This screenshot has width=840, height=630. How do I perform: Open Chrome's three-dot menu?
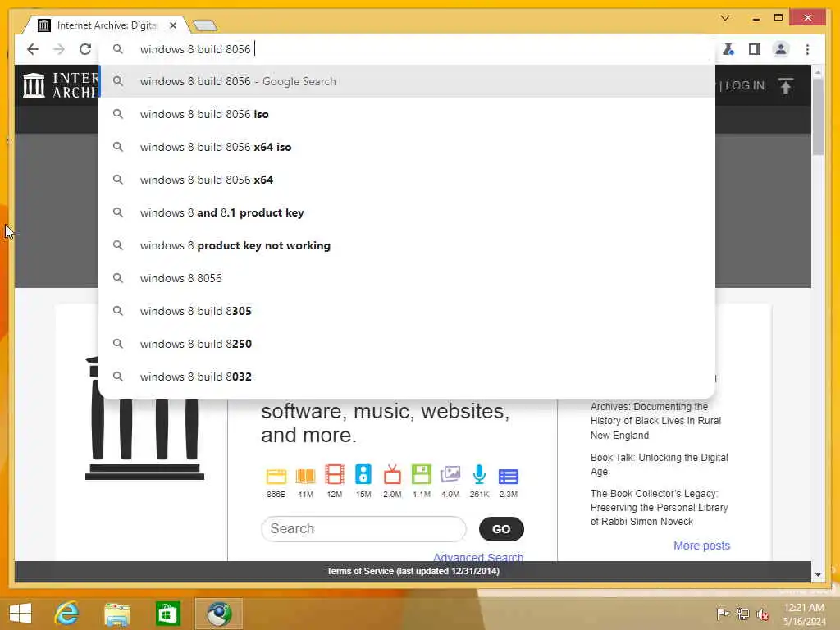pyautogui.click(x=807, y=49)
